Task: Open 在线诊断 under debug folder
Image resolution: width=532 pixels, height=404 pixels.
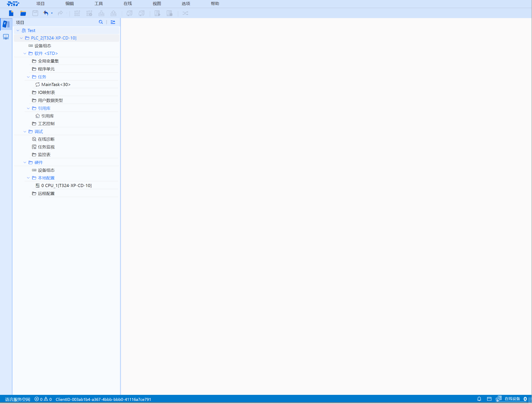Action: tap(46, 139)
